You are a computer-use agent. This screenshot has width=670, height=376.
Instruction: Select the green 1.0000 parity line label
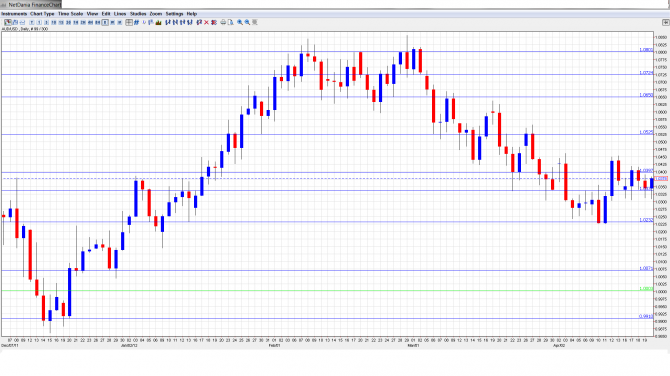click(x=646, y=289)
